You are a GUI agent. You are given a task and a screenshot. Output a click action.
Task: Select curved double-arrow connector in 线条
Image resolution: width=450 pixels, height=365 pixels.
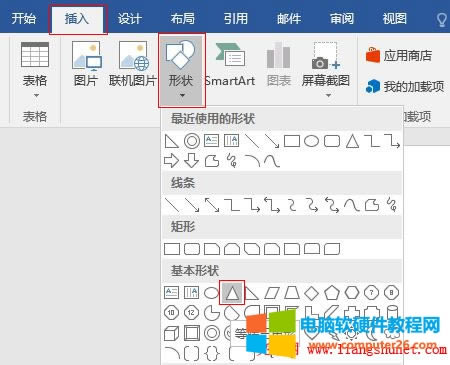332,205
